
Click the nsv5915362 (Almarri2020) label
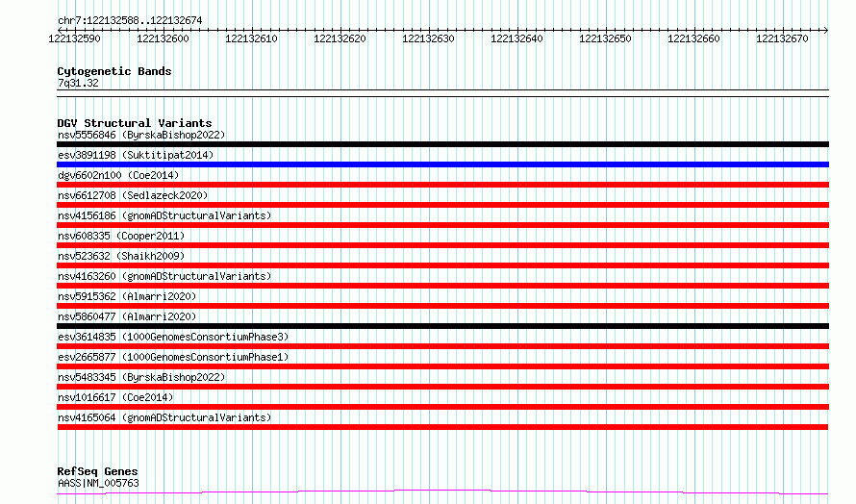click(127, 296)
